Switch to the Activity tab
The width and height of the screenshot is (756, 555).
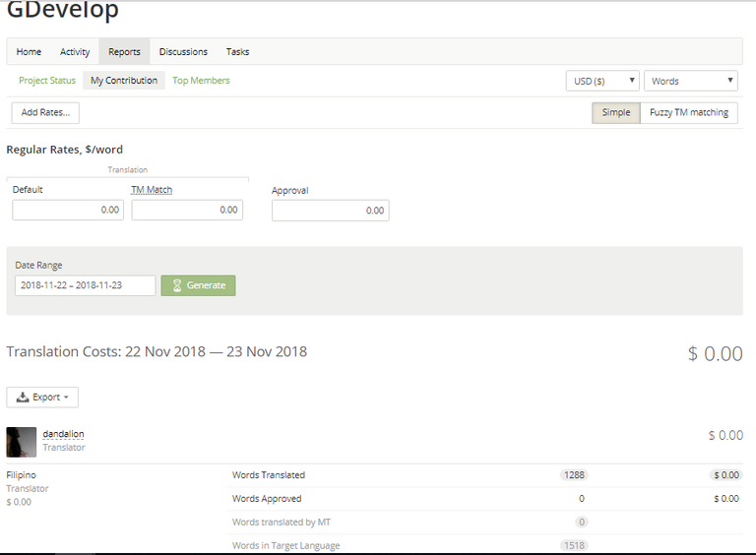click(x=75, y=52)
